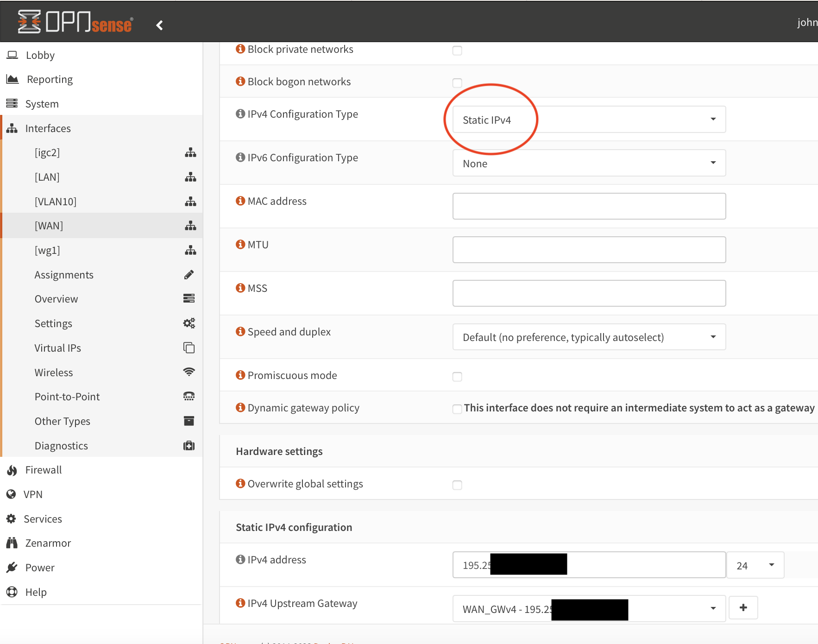Image resolution: width=818 pixels, height=644 pixels.
Task: Collapse the sidebar using the left arrow
Action: [x=159, y=25]
